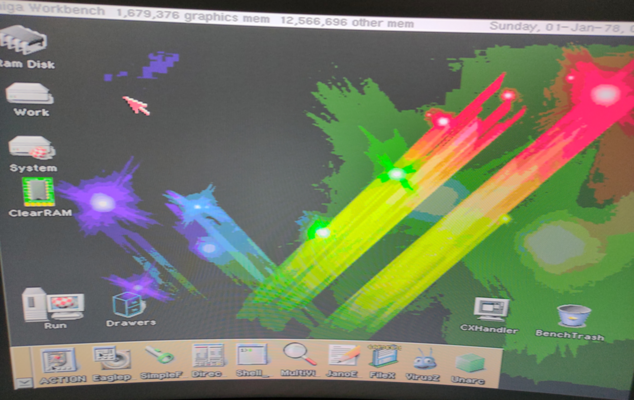
Task: Select the CXHandler monitor icon
Action: tap(492, 309)
